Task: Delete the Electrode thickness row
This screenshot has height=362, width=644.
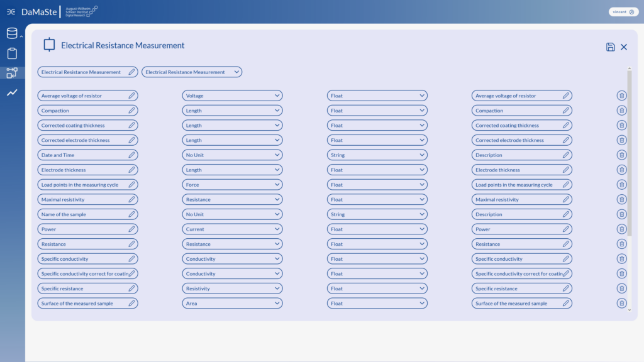Action: pyautogui.click(x=621, y=170)
